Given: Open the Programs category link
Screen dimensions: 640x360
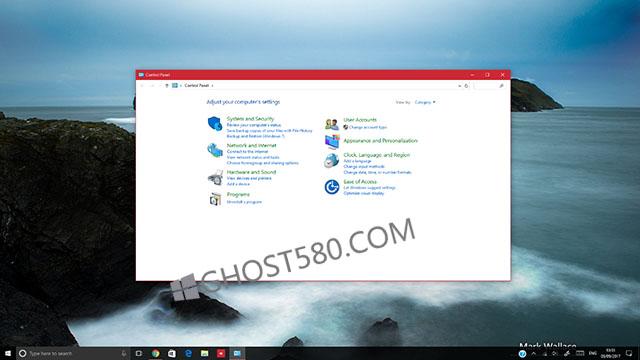Looking at the screenshot, I should [238, 195].
